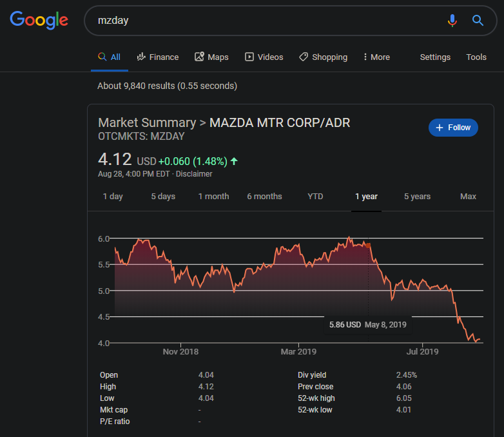This screenshot has height=437, width=504.
Task: Click the Shopping tag icon
Action: (x=304, y=57)
